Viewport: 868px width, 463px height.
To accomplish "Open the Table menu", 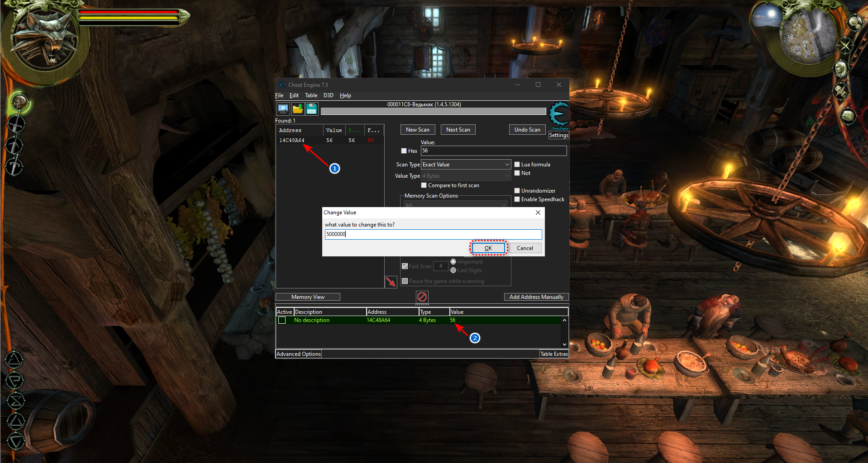I will 311,95.
